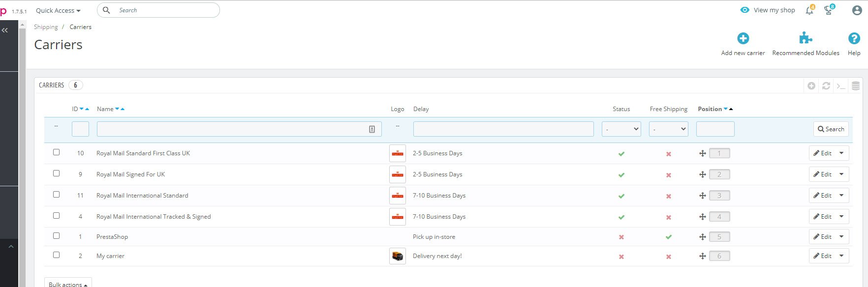Click My carrier truck logo
The width and height of the screenshot is (868, 287).
(x=398, y=256)
